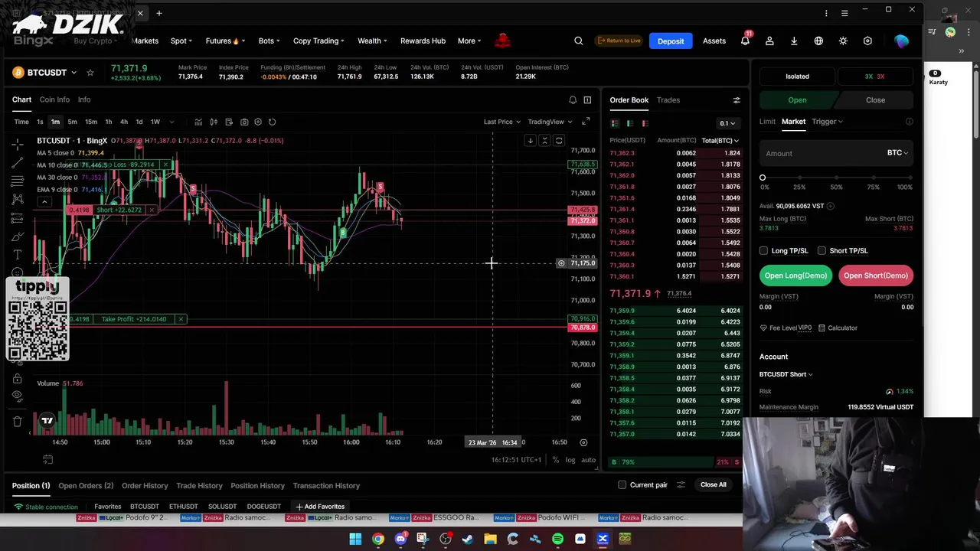This screenshot has height=551, width=980.
Task: Expand Trigger order type dropdown
Action: pyautogui.click(x=828, y=121)
